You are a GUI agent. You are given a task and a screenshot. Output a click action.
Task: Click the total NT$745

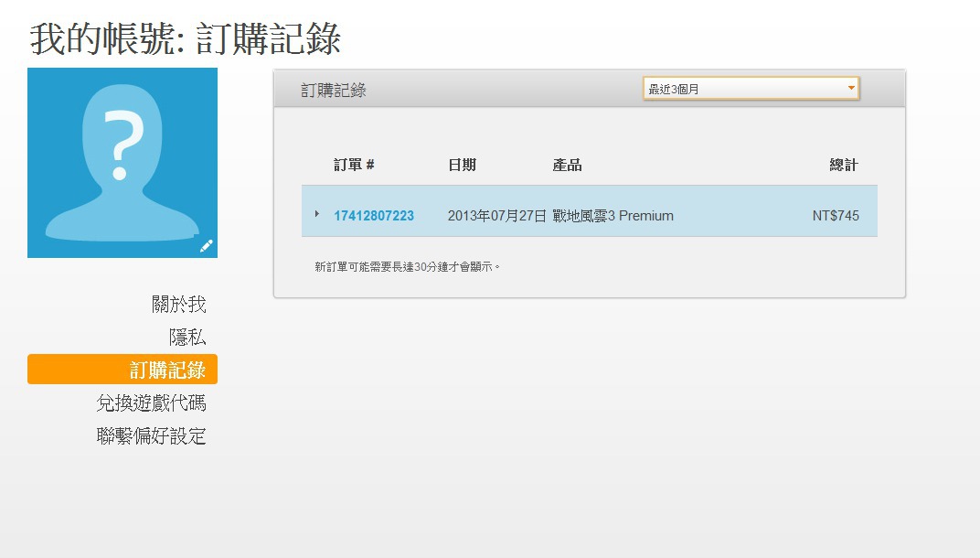836,216
